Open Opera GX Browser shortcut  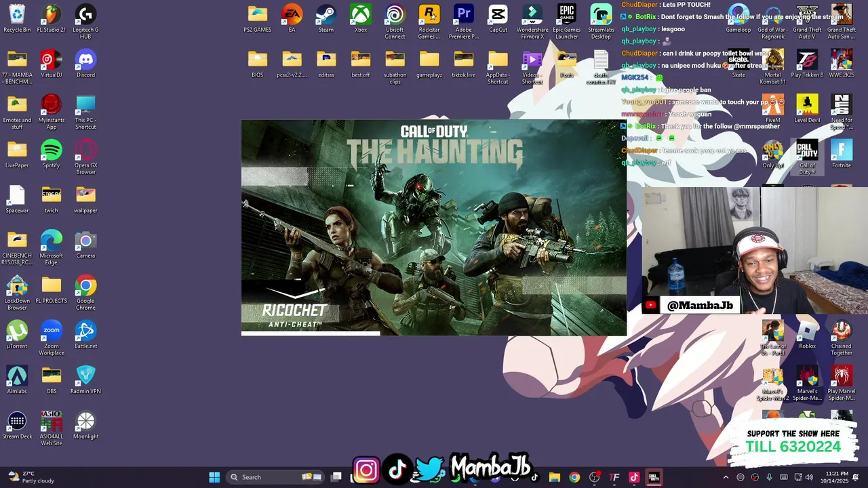tap(85, 157)
